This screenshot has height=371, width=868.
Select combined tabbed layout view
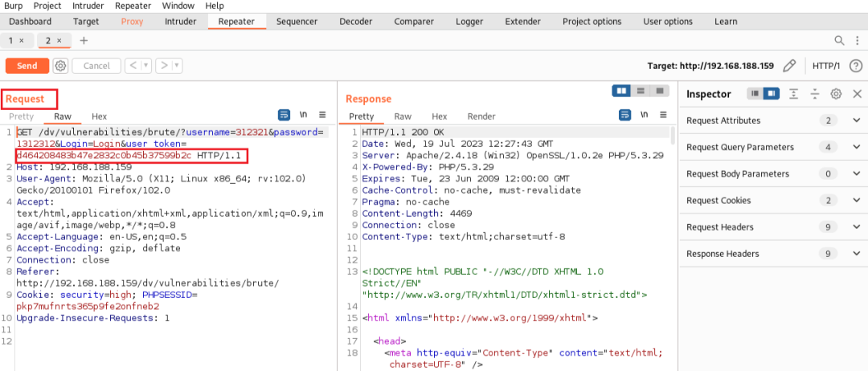pos(659,90)
